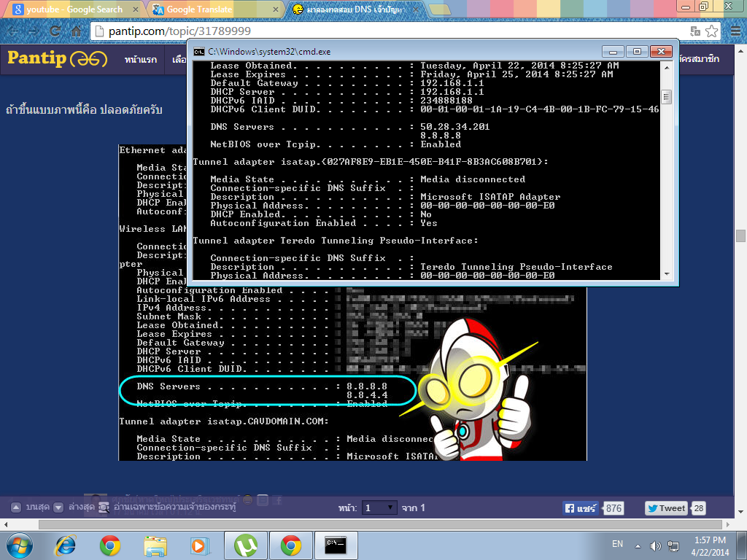
Task: Open Chrome's home page button
Action: tap(76, 31)
